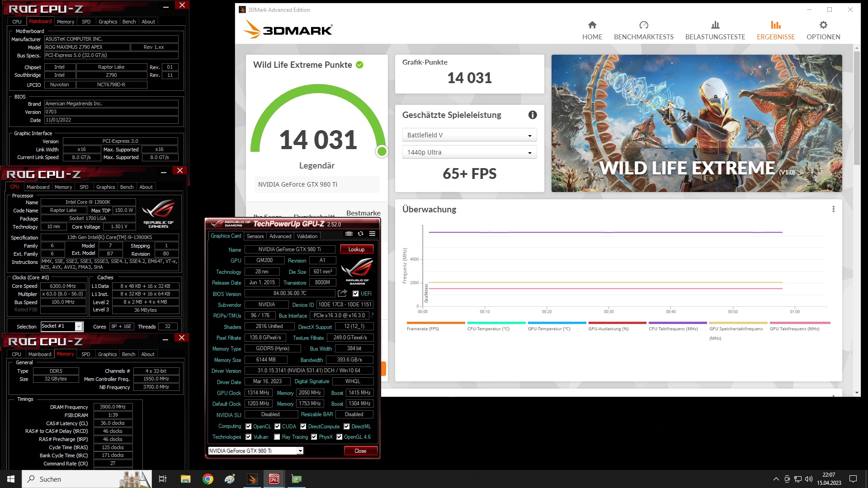Open the ERGEBNISSE results section
868x488 pixels.
click(x=776, y=30)
